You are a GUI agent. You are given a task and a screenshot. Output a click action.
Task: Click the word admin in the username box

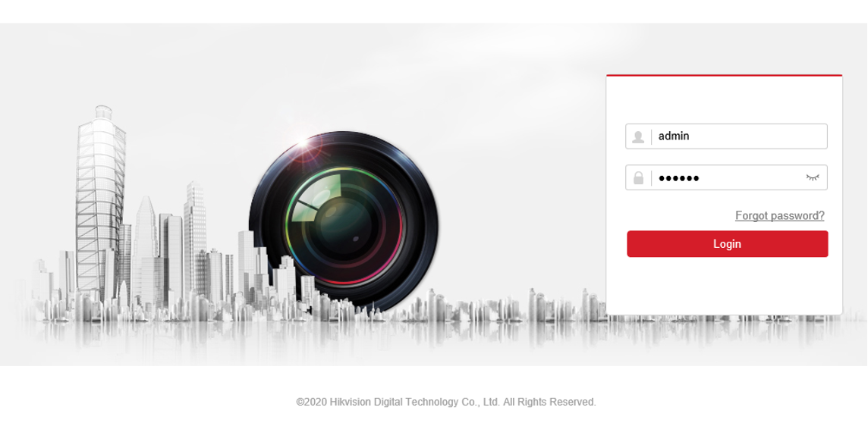tap(674, 136)
